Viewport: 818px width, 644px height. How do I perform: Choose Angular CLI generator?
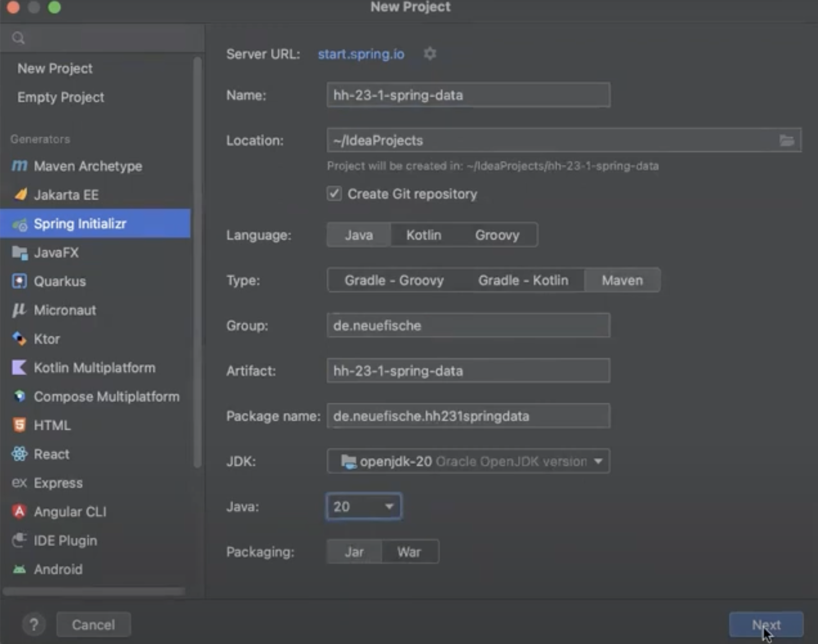pos(95,512)
